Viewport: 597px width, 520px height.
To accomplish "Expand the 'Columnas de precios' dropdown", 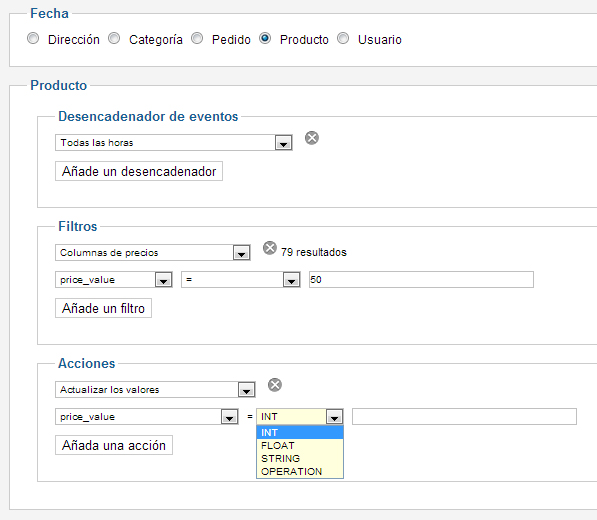I will pos(153,252).
